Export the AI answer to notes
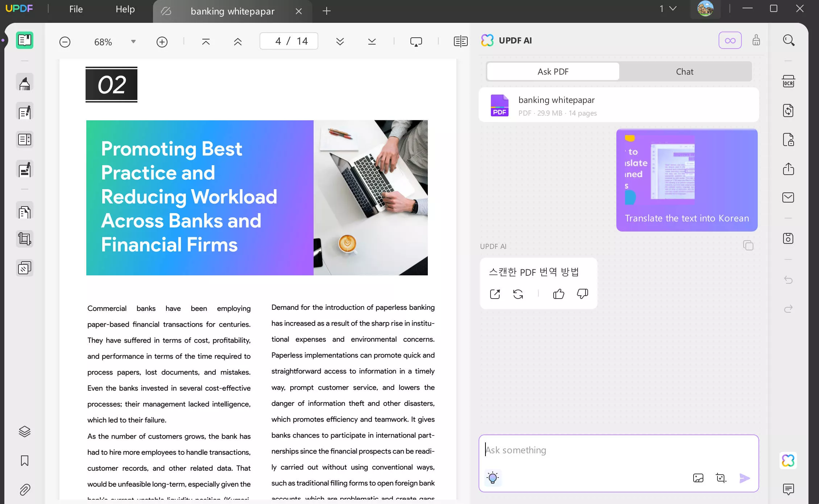 click(x=495, y=294)
